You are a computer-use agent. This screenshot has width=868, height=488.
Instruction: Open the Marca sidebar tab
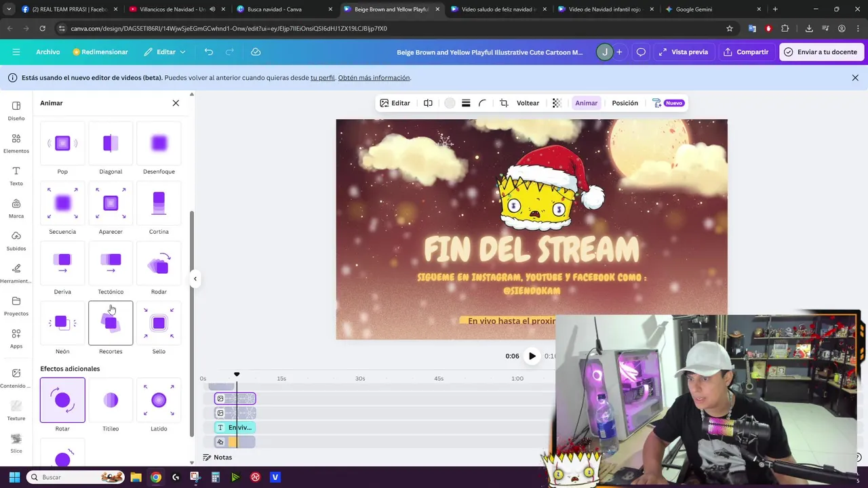[x=16, y=208]
